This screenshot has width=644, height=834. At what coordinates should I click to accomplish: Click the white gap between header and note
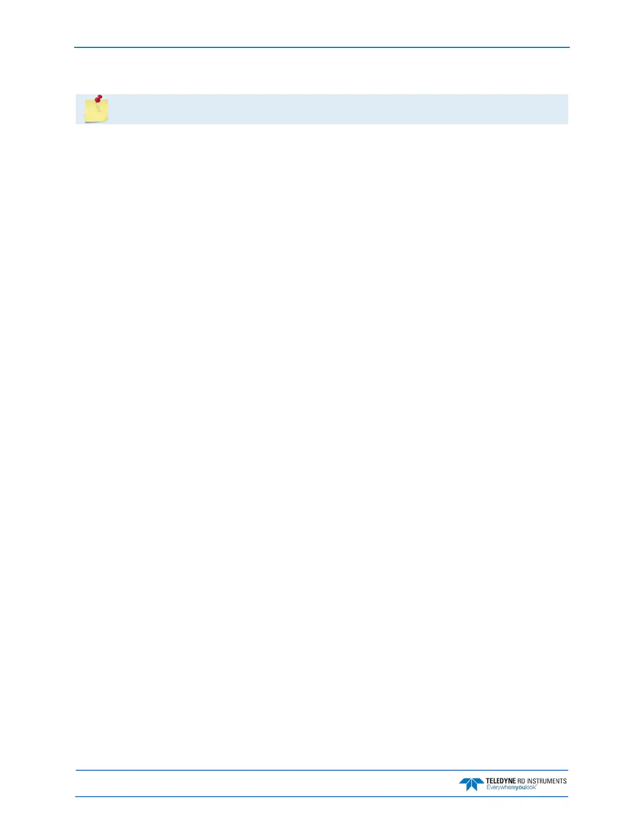coord(322,71)
